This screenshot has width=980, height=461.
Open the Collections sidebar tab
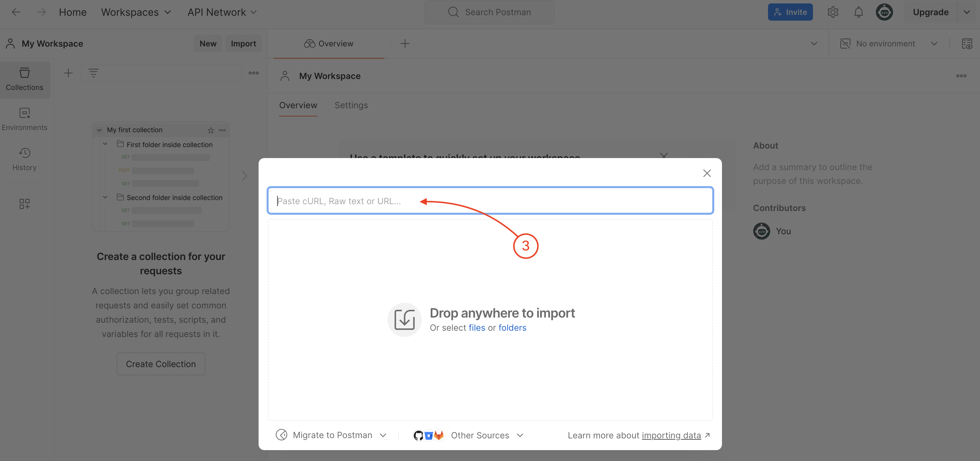coord(25,80)
